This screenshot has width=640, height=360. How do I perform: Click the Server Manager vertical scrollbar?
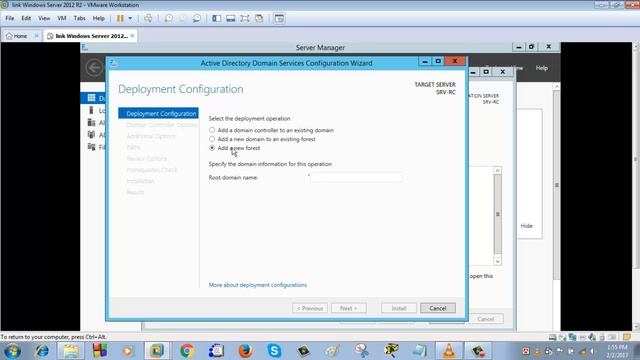click(556, 184)
